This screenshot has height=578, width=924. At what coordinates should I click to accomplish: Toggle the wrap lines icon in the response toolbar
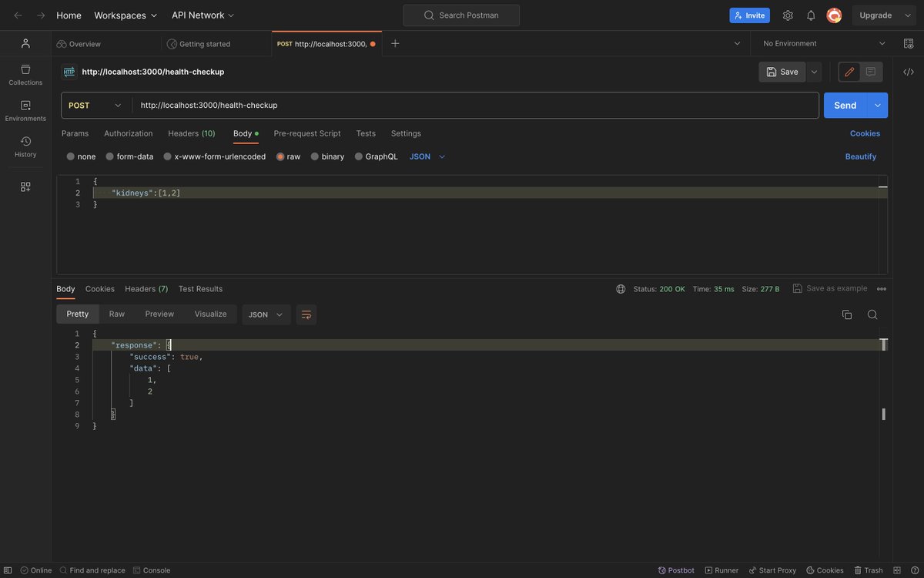(306, 314)
